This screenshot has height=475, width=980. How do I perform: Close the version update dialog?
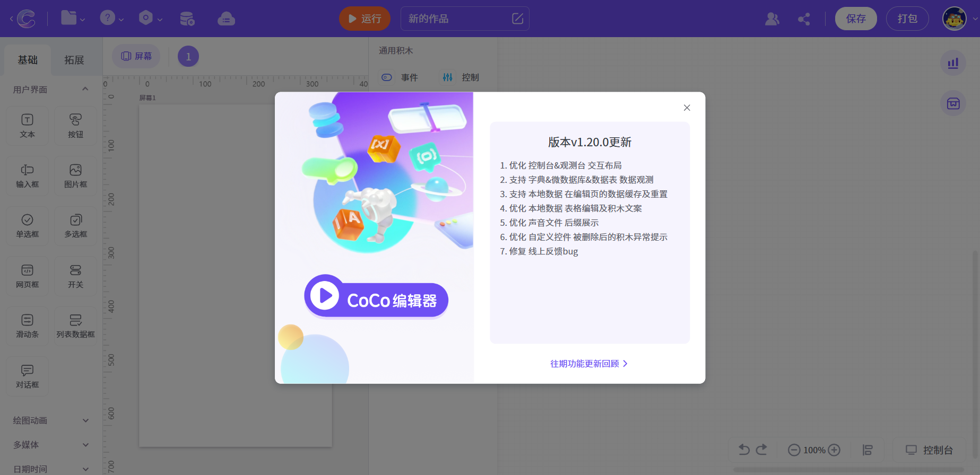tap(687, 108)
